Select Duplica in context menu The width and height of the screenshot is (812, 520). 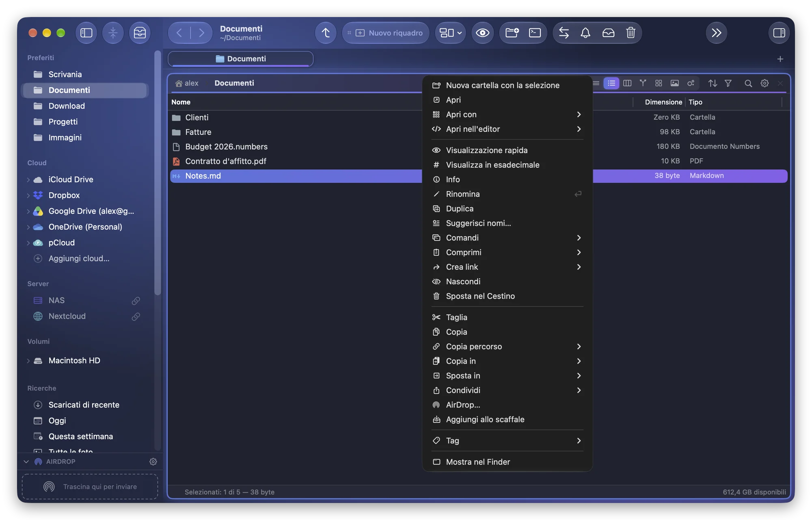(507, 209)
